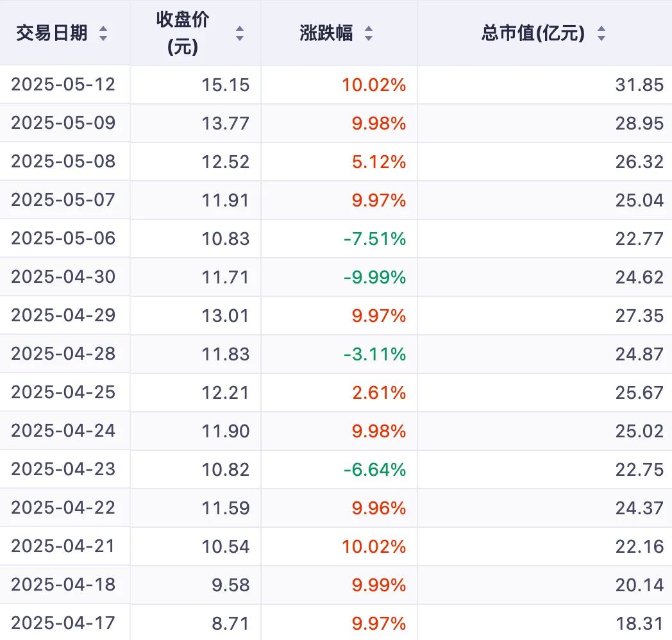
Task: Select the 2025-05-12 date cell
Action: tap(63, 85)
